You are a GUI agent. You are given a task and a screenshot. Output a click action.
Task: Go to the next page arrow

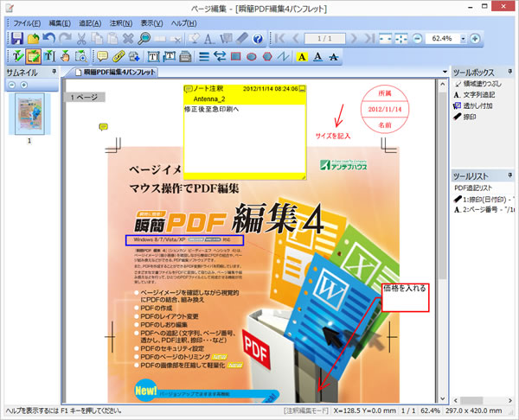[x=354, y=39]
